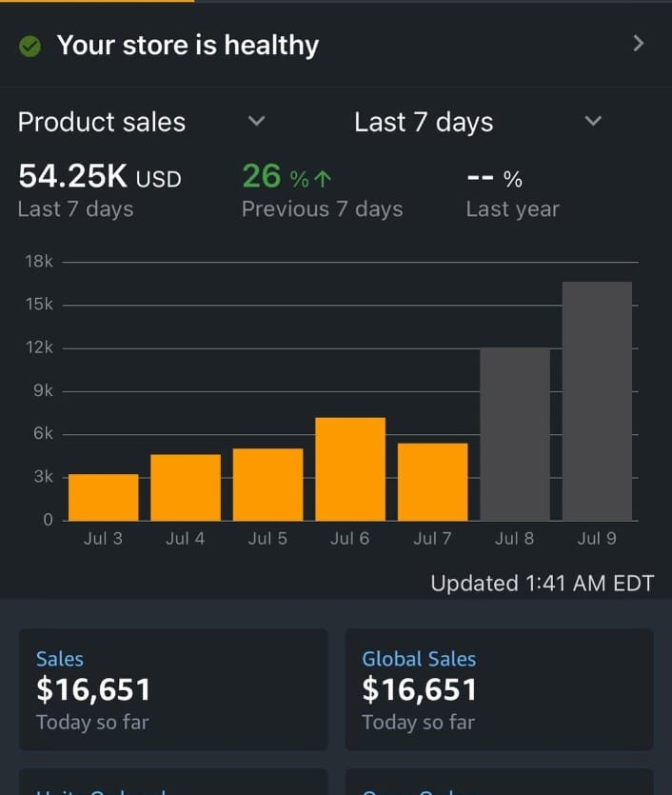Viewport: 672px width, 795px height.
Task: Select the Jul 3 sales bar
Action: point(103,497)
